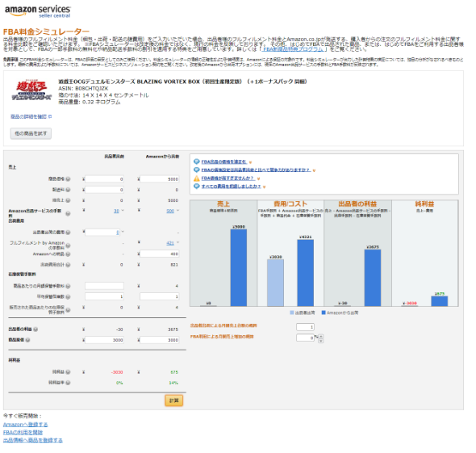This screenshot has width=476, height=453.
Task: Click seller fulfillment cost input field
Action: click(x=102, y=233)
